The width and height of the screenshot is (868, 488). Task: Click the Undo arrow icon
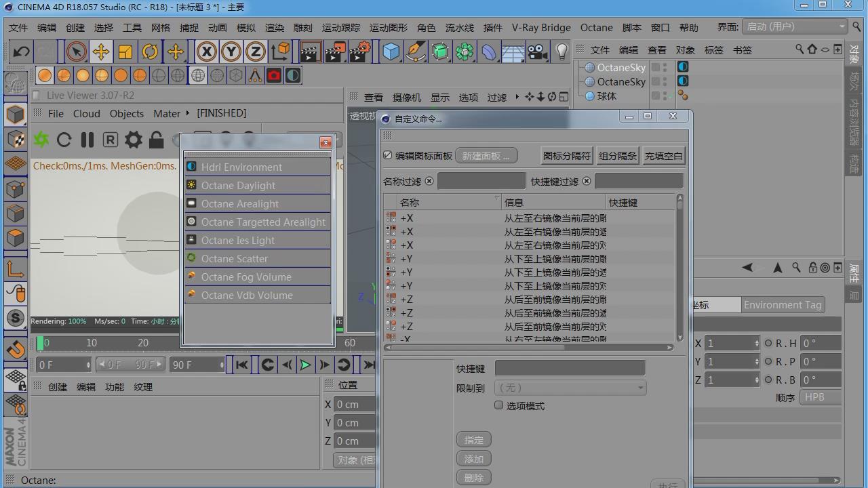coord(21,52)
